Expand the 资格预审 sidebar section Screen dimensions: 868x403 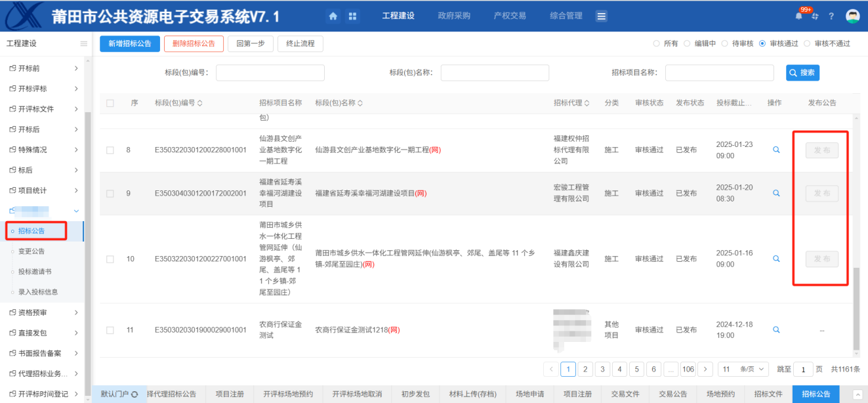[76, 312]
